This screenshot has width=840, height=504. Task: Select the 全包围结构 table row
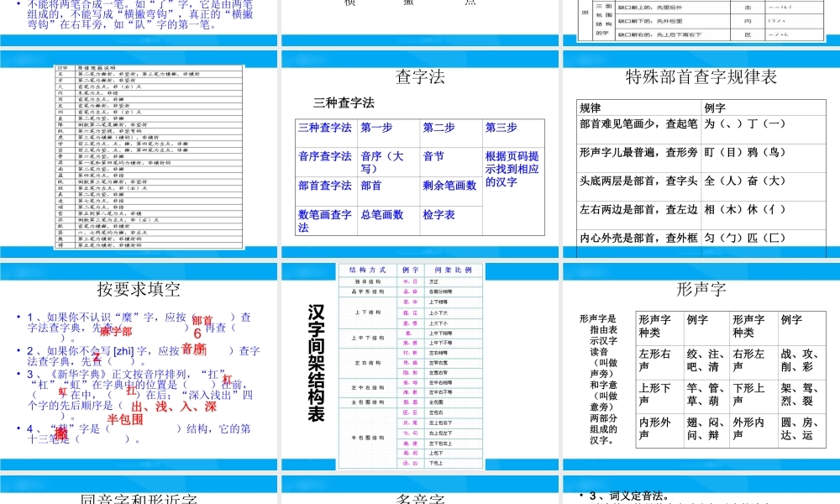[x=366, y=402]
